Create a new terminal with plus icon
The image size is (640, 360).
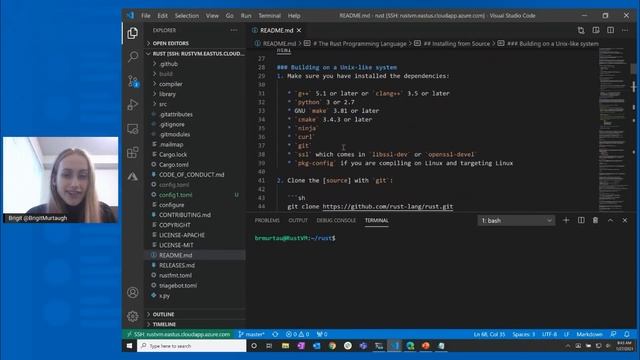tap(566, 220)
